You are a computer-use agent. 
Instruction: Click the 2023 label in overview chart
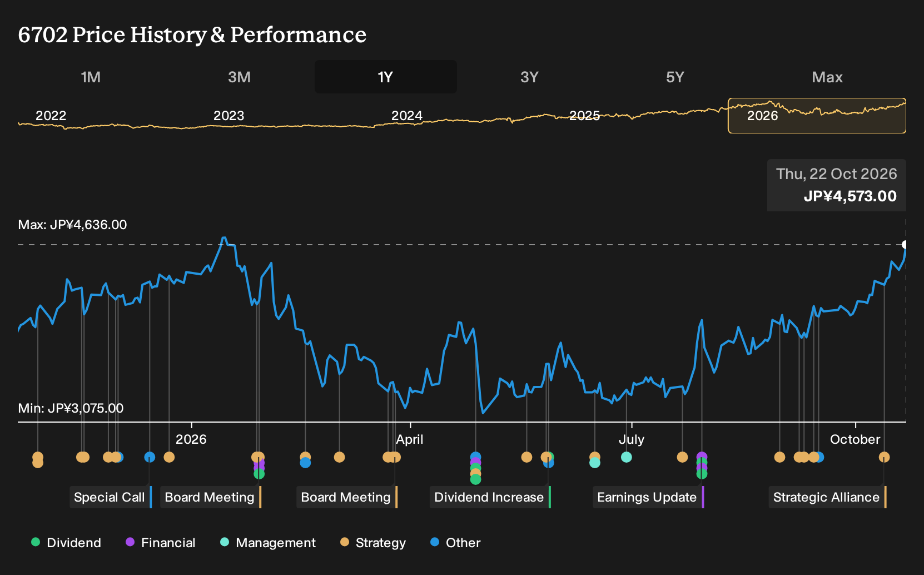point(228,116)
